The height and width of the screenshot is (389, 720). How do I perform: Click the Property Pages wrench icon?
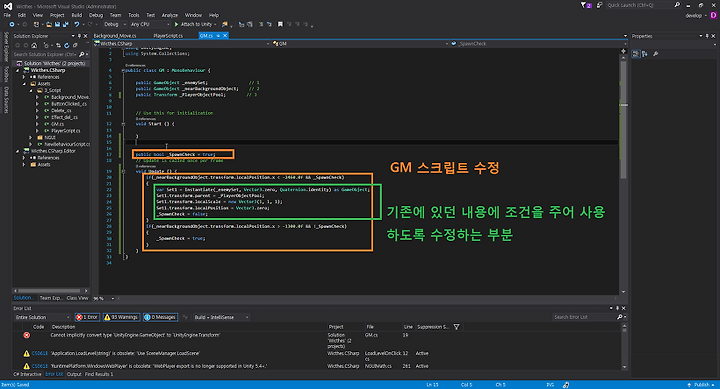click(655, 54)
